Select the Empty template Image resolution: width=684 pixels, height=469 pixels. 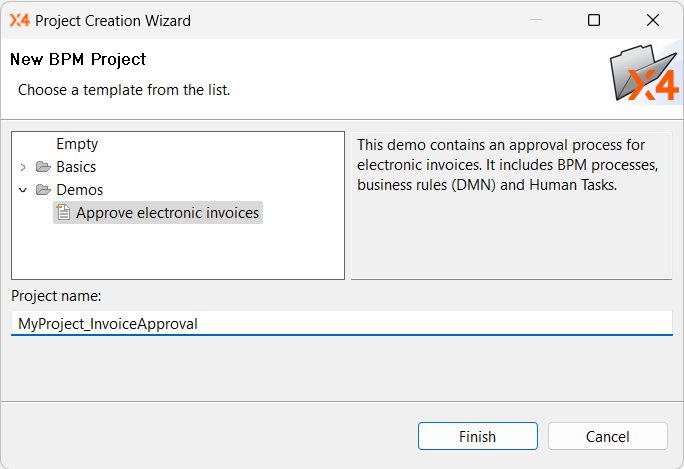[77, 144]
